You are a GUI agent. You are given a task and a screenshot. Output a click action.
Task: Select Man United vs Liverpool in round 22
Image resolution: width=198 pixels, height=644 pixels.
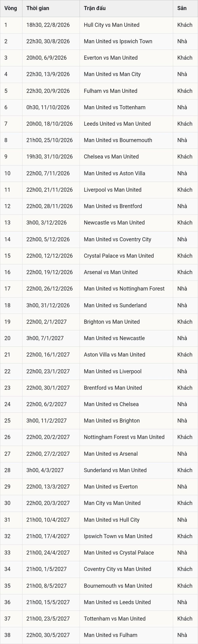113,371
